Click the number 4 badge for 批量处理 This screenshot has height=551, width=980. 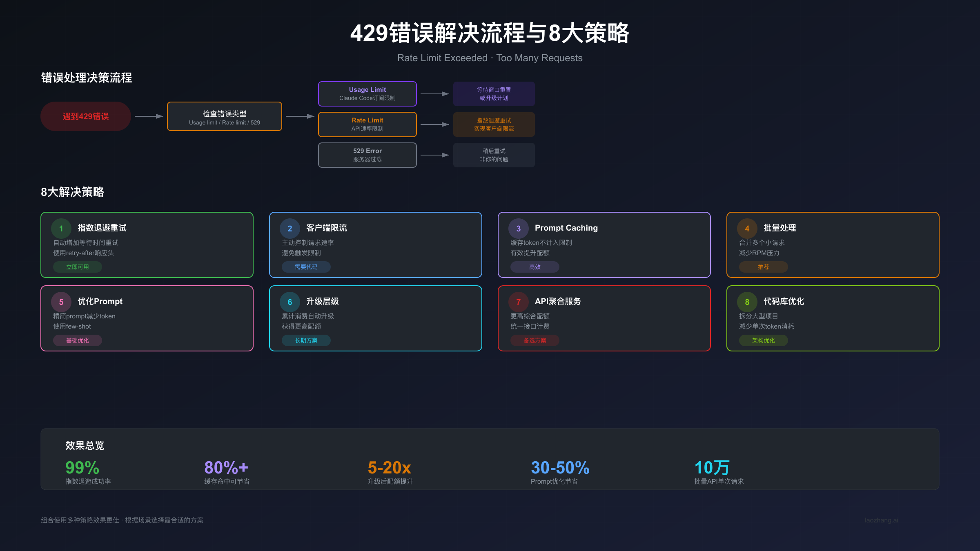tap(747, 228)
